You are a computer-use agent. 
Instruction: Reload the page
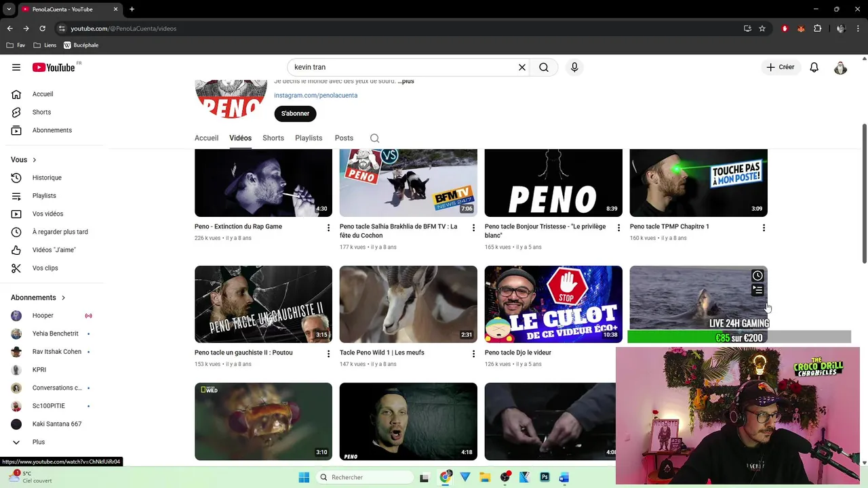(x=42, y=28)
